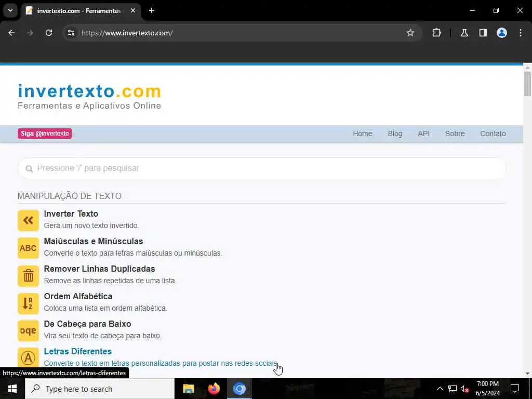Viewport: 532px width, 399px height.
Task: Show hidden system tray icons
Action: [440, 389]
